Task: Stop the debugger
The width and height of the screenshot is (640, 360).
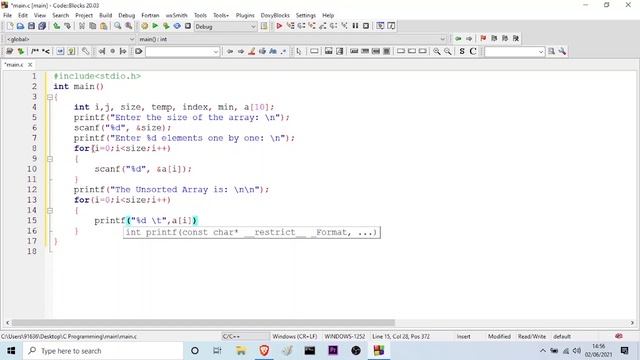Action: point(366,26)
